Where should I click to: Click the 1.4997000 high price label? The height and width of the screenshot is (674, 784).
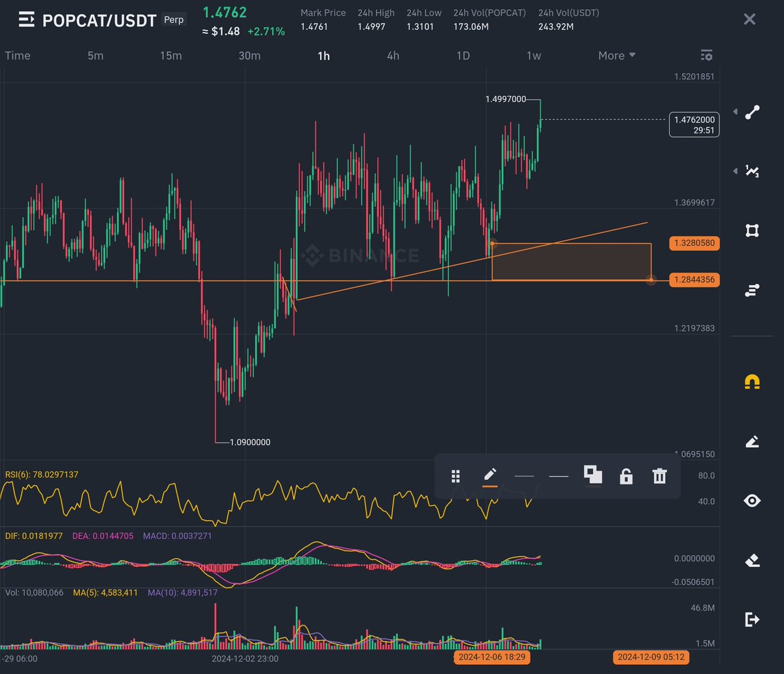click(x=506, y=99)
